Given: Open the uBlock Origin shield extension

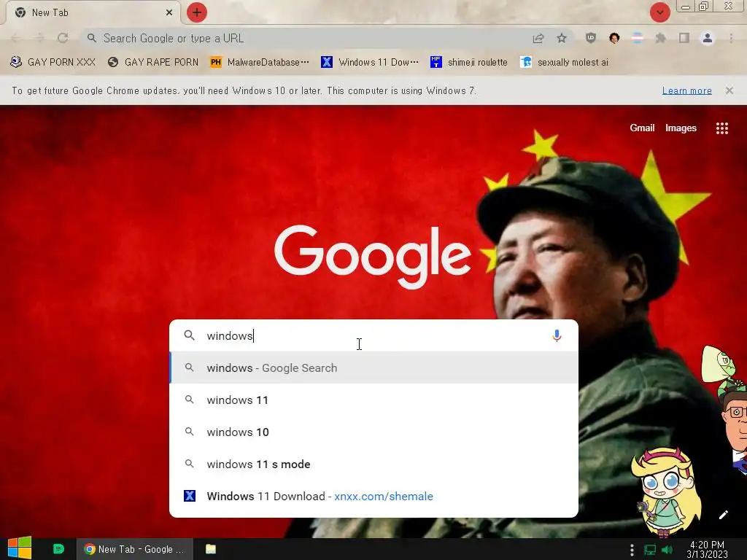Looking at the screenshot, I should (591, 38).
